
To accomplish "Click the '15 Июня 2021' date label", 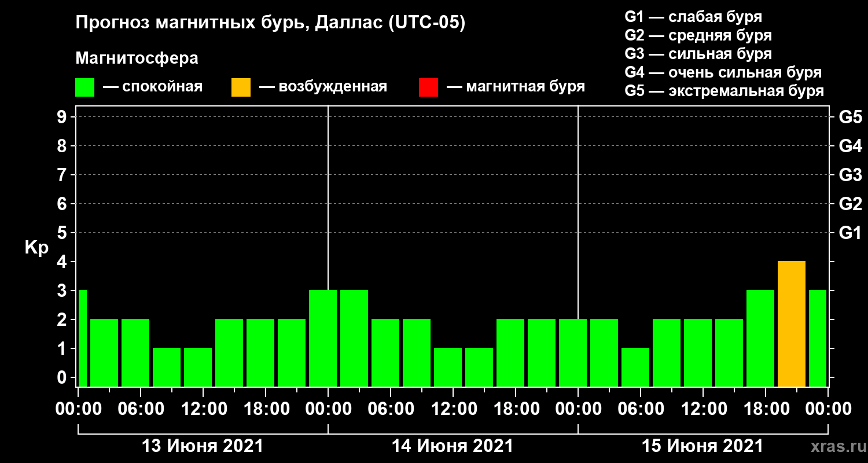I will pos(703,446).
